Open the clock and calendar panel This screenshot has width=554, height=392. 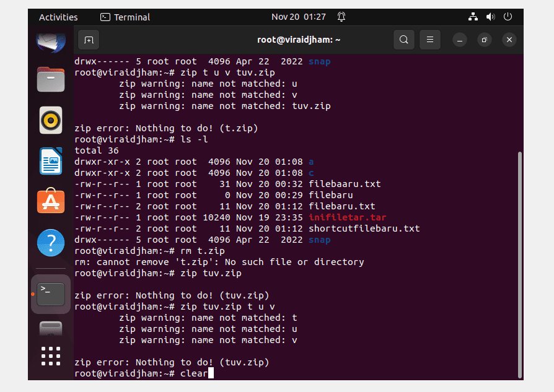[299, 17]
